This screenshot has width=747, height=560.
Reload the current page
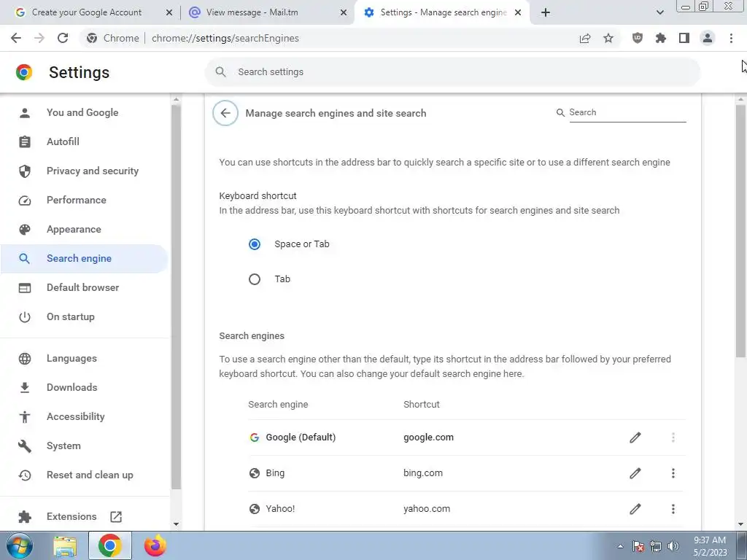[x=63, y=38]
